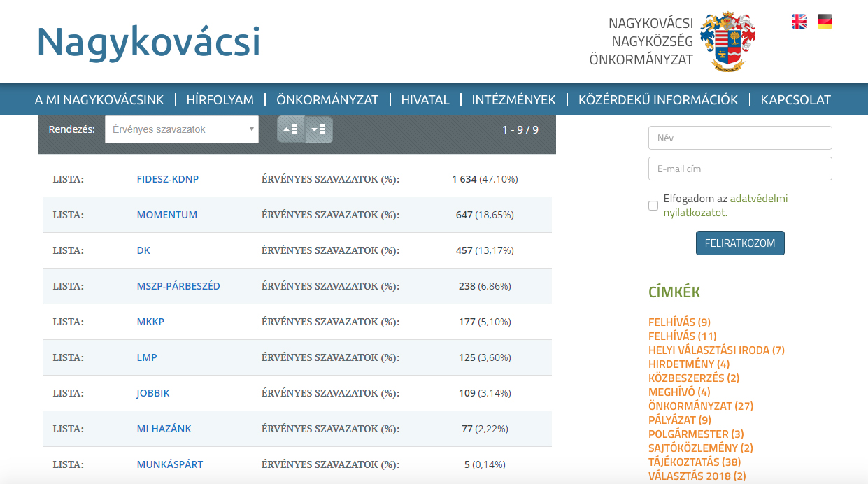Open the Rendezés sorting dropdown
868x484 pixels.
coord(182,129)
